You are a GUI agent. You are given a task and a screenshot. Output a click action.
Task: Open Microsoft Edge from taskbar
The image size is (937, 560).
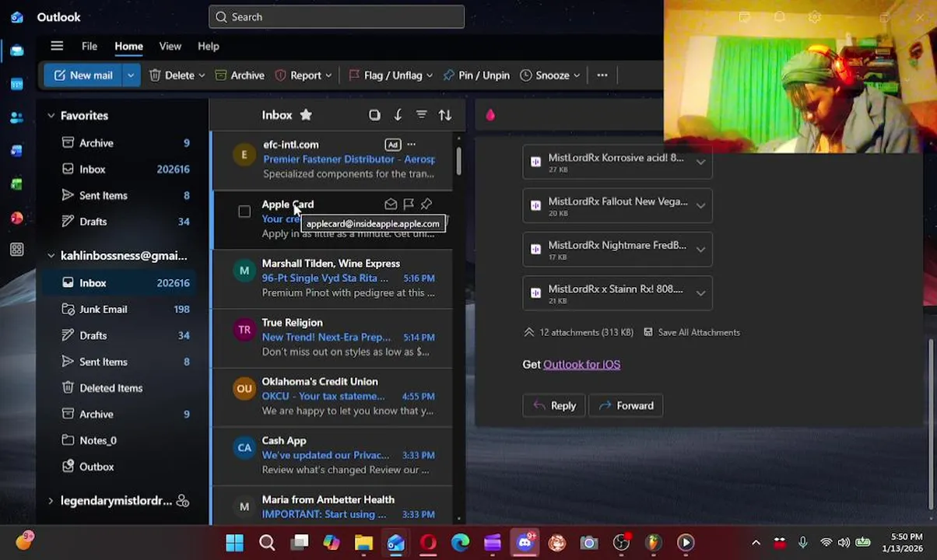click(460, 542)
